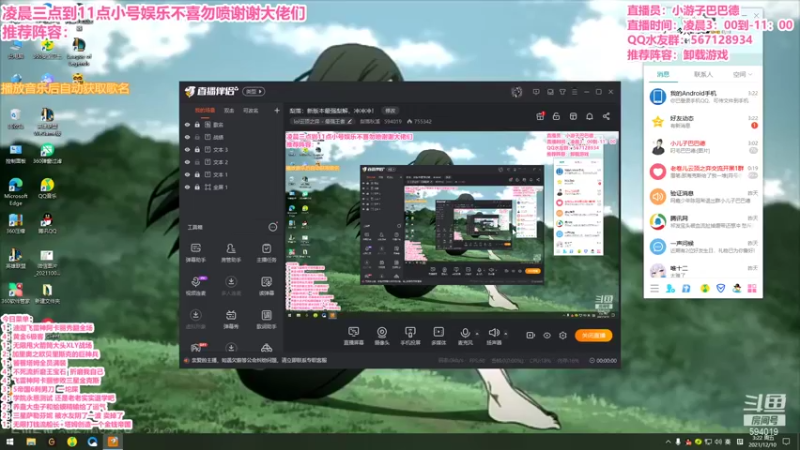
Task: Toggle the lock on the 全屏 1 layer
Action: point(197,187)
